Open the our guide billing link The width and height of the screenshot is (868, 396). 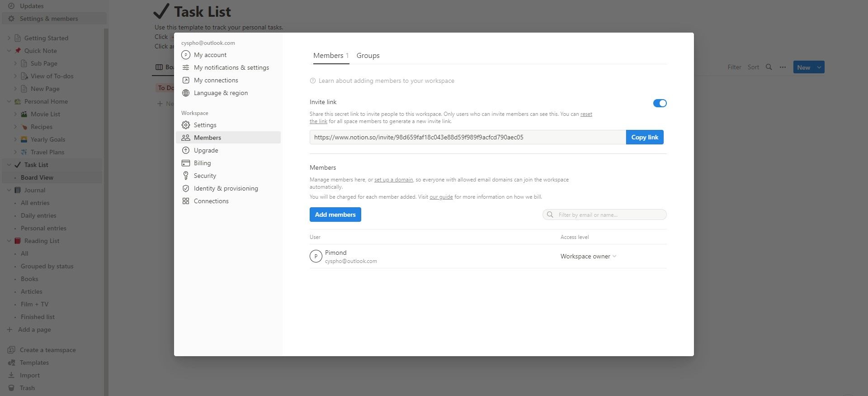[441, 197]
